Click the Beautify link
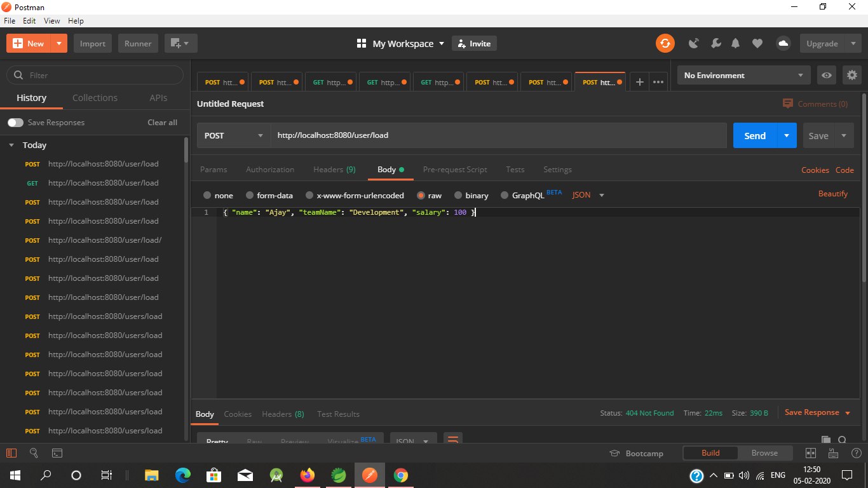The width and height of the screenshot is (868, 488). click(833, 193)
